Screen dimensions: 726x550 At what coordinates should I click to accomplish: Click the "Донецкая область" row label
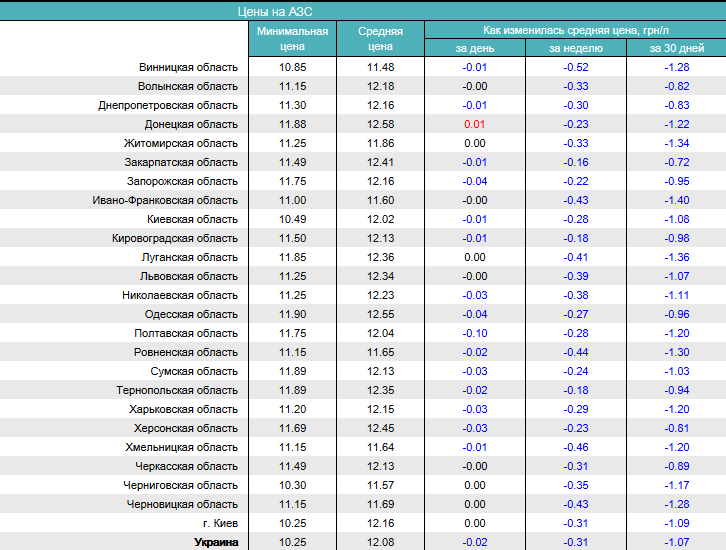click(x=190, y=124)
